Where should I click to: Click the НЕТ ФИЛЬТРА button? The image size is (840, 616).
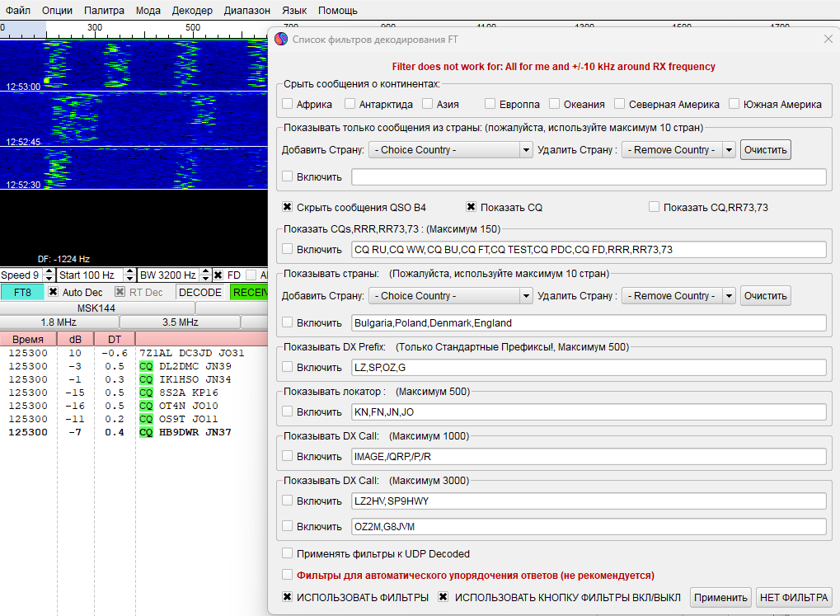[795, 598]
